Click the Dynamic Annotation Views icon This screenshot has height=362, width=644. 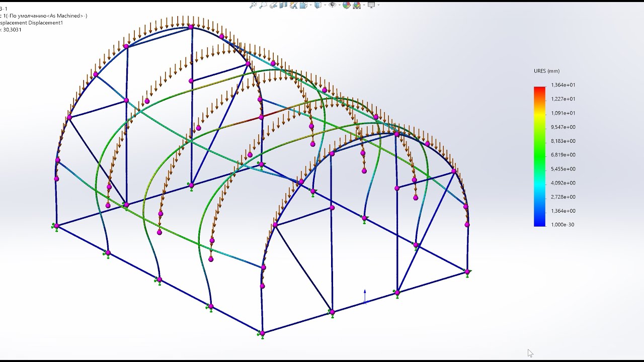pos(294,5)
